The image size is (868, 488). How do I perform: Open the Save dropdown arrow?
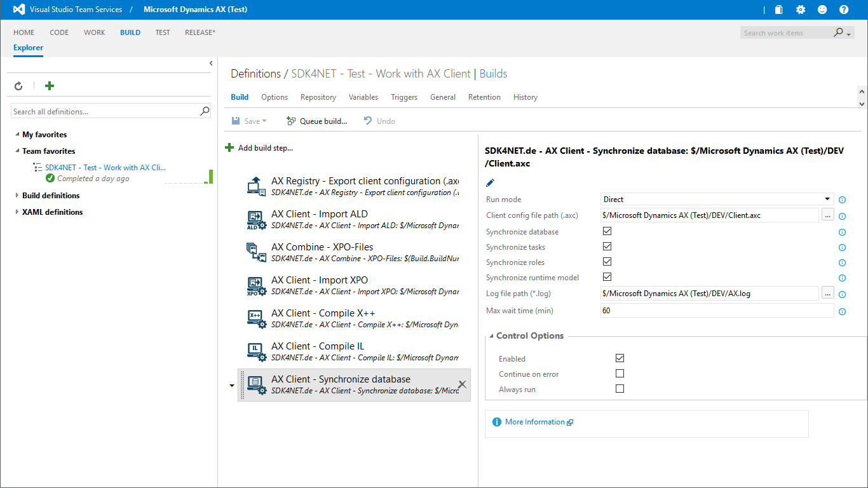click(264, 121)
